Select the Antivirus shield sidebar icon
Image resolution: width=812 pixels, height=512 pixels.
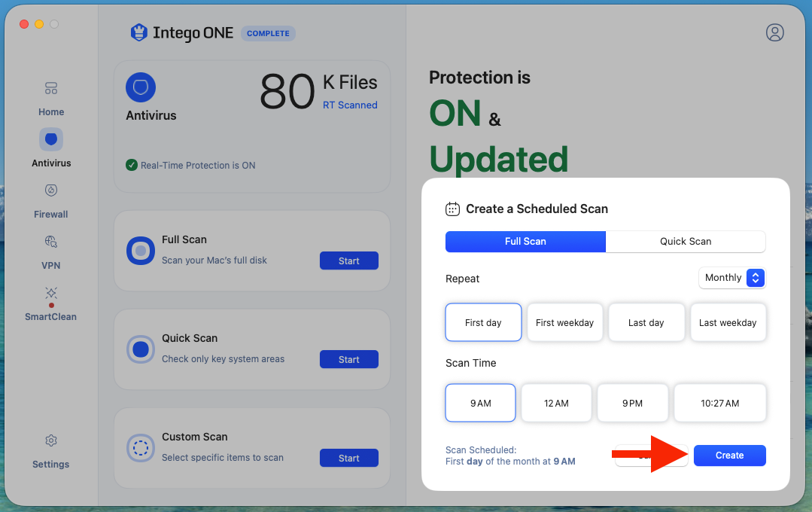pos(50,139)
